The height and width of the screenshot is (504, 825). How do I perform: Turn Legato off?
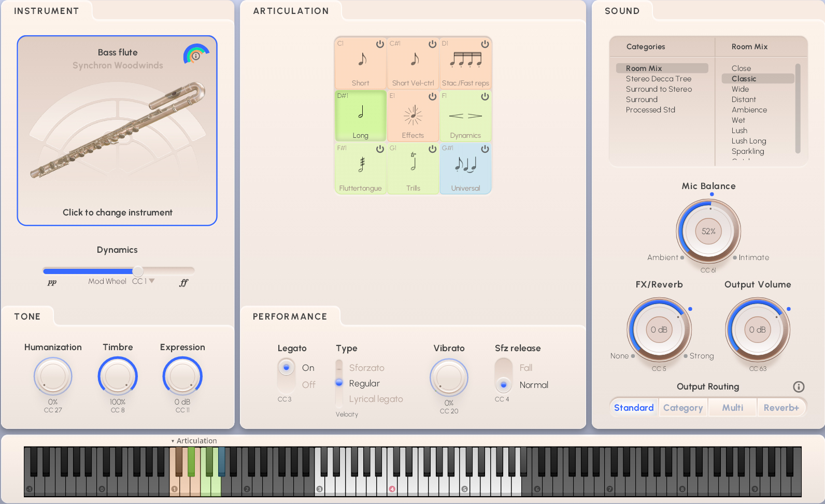[x=308, y=385]
